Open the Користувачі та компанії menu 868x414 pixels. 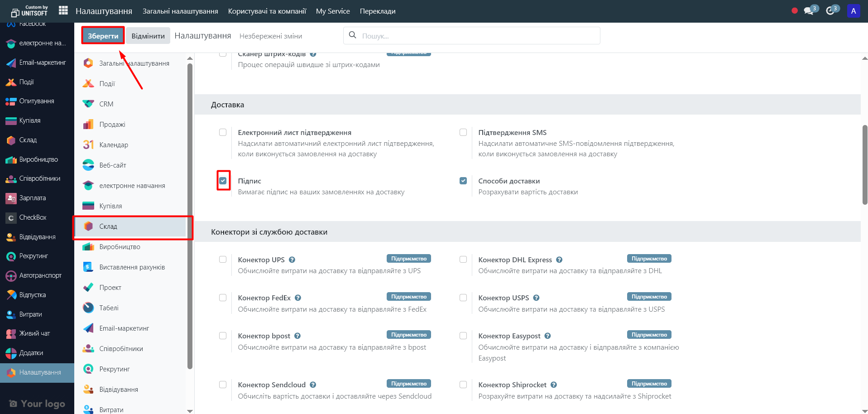click(x=267, y=11)
